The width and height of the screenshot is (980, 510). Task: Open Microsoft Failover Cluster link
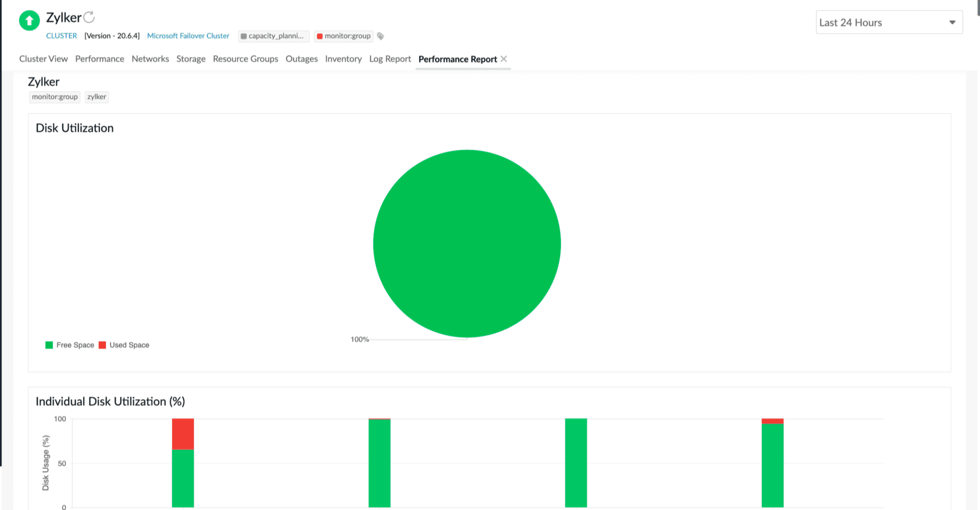tap(188, 36)
